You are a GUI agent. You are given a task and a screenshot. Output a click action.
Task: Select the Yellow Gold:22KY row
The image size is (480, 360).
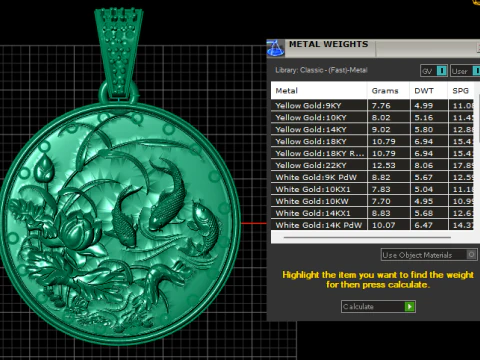(x=372, y=166)
